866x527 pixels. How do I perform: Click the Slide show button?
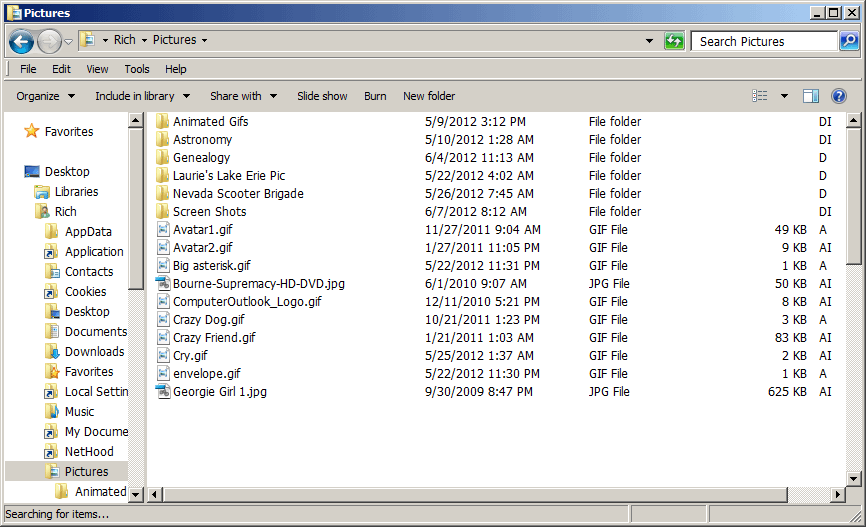pyautogui.click(x=322, y=96)
